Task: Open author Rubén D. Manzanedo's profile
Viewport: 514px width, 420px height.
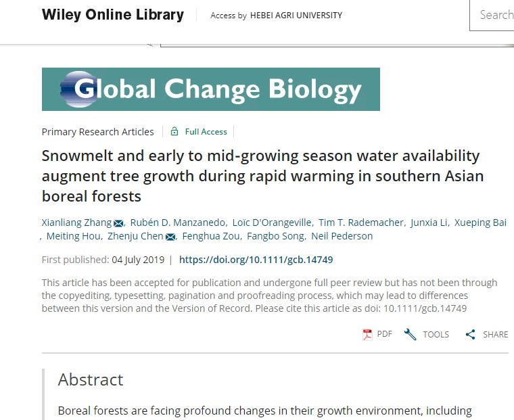Action: (x=177, y=223)
